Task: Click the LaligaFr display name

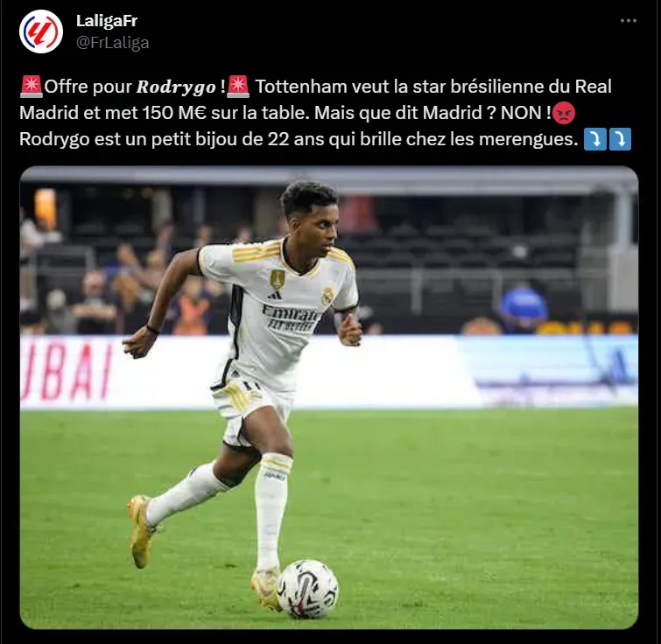Action: tap(107, 21)
